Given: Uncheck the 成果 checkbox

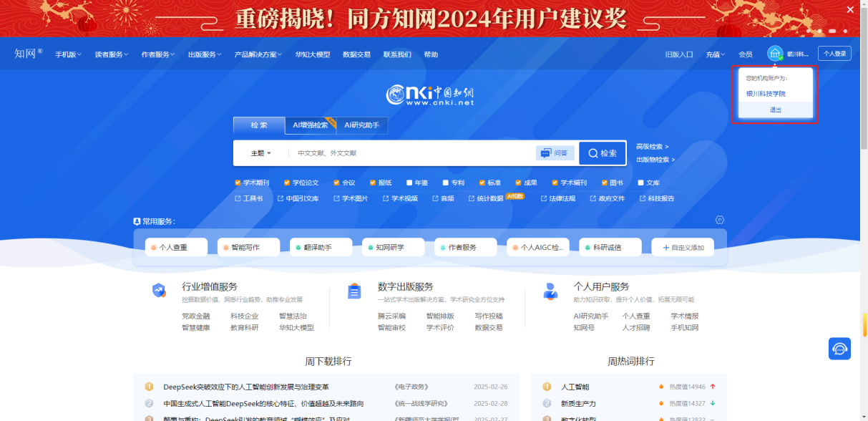Looking at the screenshot, I should (518, 183).
